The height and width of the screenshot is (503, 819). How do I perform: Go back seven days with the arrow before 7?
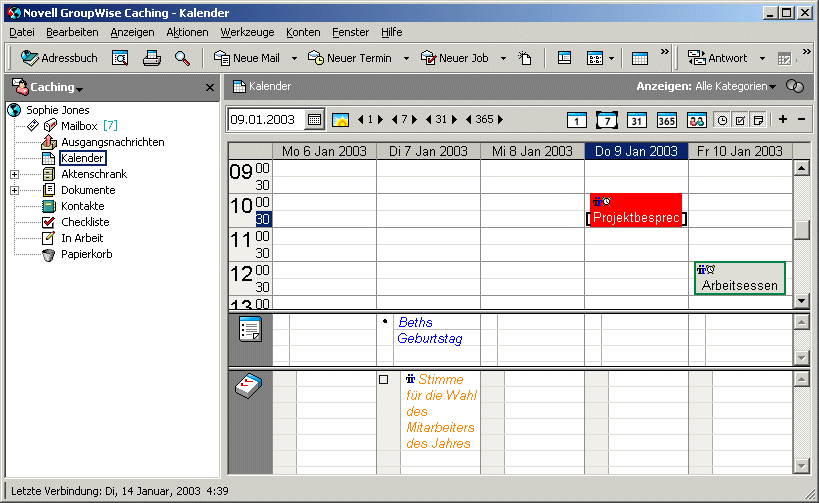(x=394, y=120)
